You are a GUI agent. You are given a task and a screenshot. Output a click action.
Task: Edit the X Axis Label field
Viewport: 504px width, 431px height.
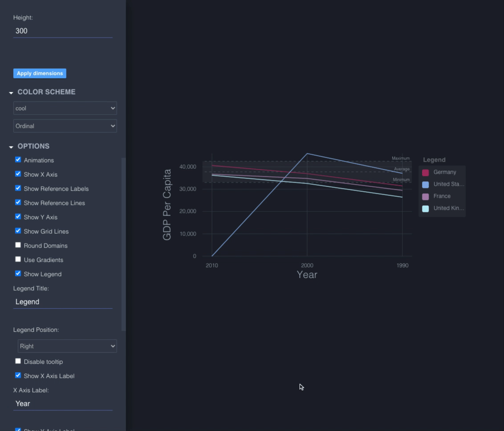point(63,404)
